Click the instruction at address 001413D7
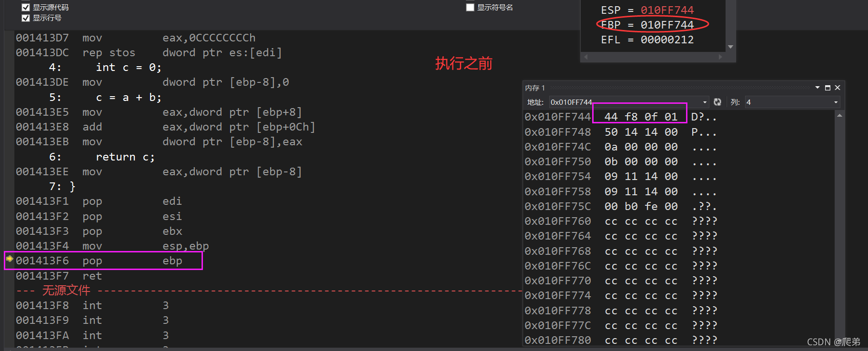Image resolution: width=868 pixels, height=351 pixels. 136,38
